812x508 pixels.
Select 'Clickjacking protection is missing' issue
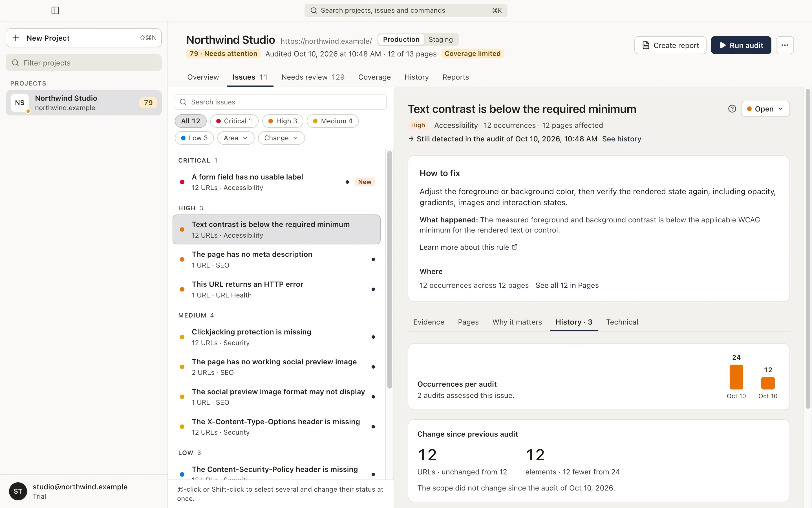(277, 337)
